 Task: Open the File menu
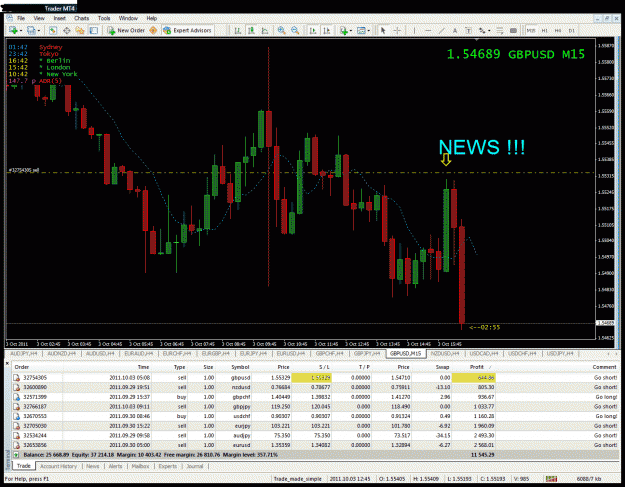tap(21, 18)
